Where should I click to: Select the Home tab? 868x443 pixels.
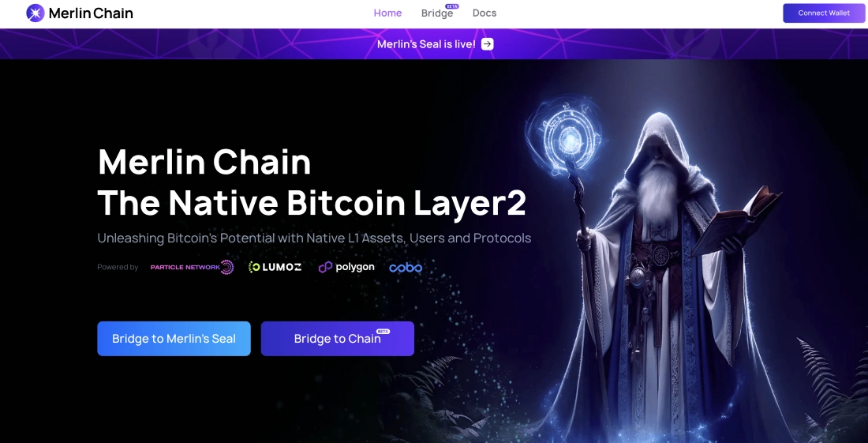[387, 13]
